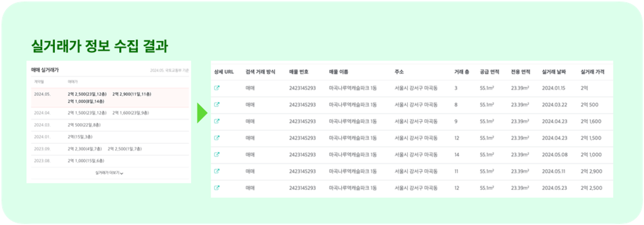Click the 실거래 날짜 column header

pos(553,72)
